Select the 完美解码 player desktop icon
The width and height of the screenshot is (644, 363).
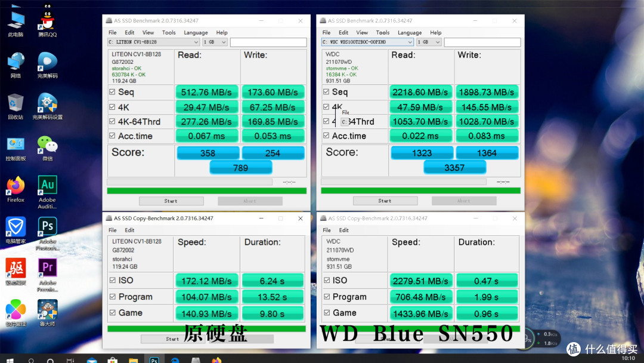tap(47, 64)
